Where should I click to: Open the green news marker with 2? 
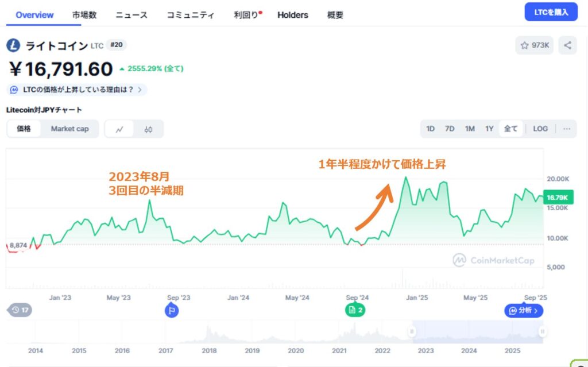click(x=355, y=310)
